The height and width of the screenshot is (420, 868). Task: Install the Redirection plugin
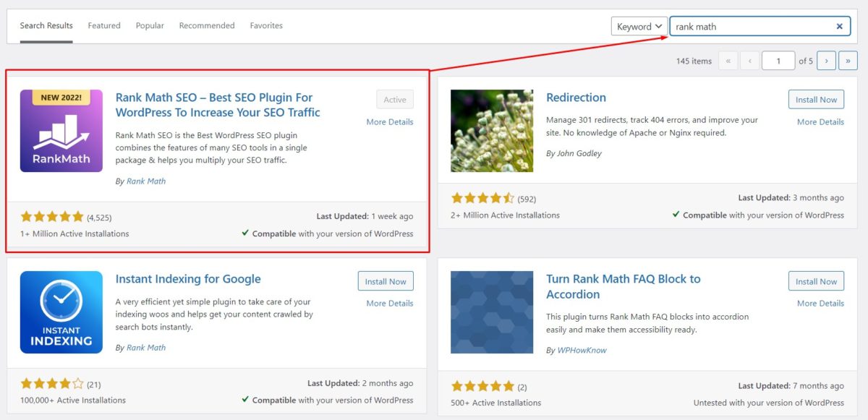(x=816, y=99)
